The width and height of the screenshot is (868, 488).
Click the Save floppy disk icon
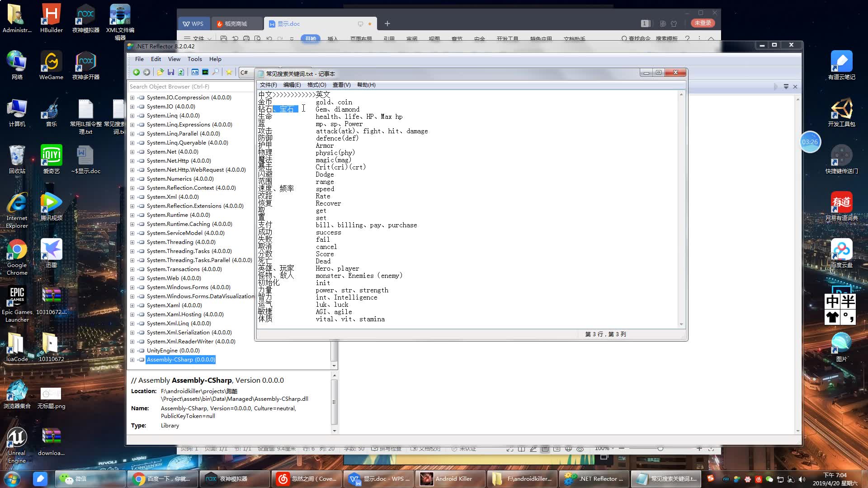pyautogui.click(x=170, y=72)
